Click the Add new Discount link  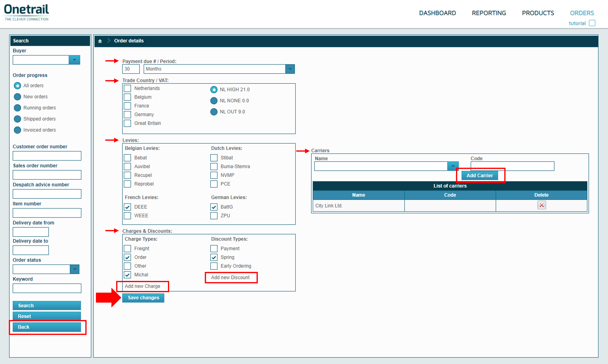tap(230, 277)
